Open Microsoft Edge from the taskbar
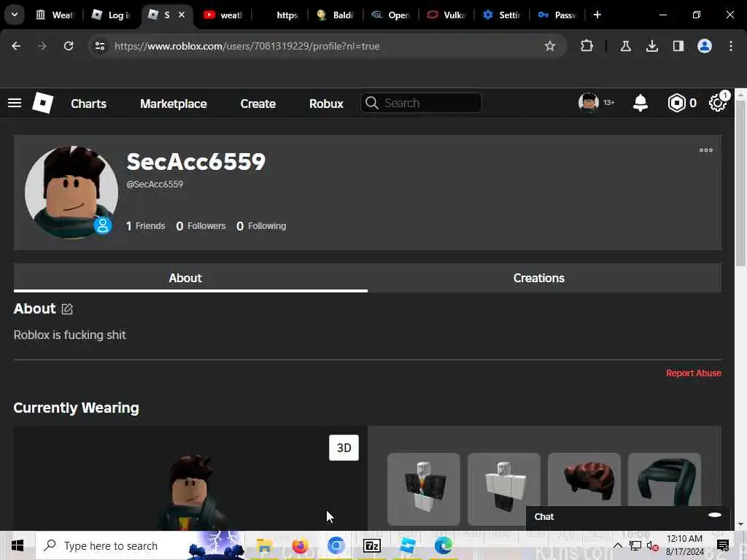 pos(443,545)
